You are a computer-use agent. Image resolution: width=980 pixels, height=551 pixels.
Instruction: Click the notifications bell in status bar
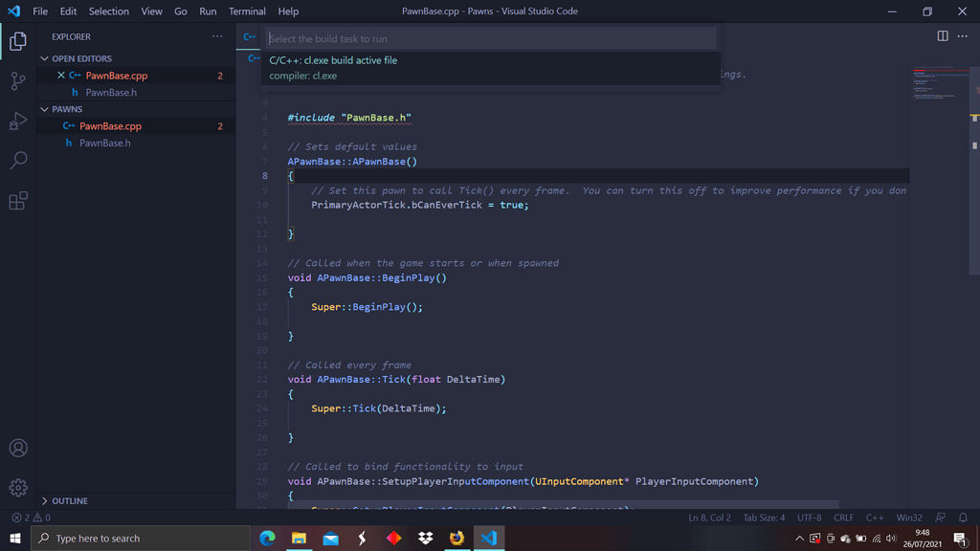click(963, 517)
